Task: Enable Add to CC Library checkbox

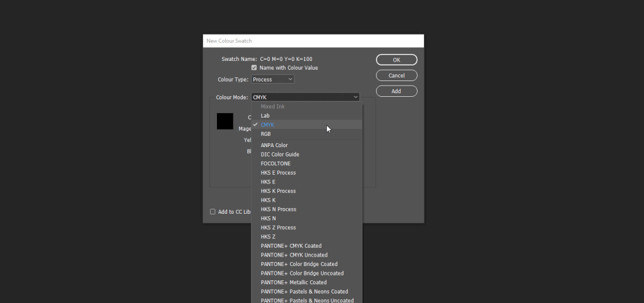Action: coord(213,212)
